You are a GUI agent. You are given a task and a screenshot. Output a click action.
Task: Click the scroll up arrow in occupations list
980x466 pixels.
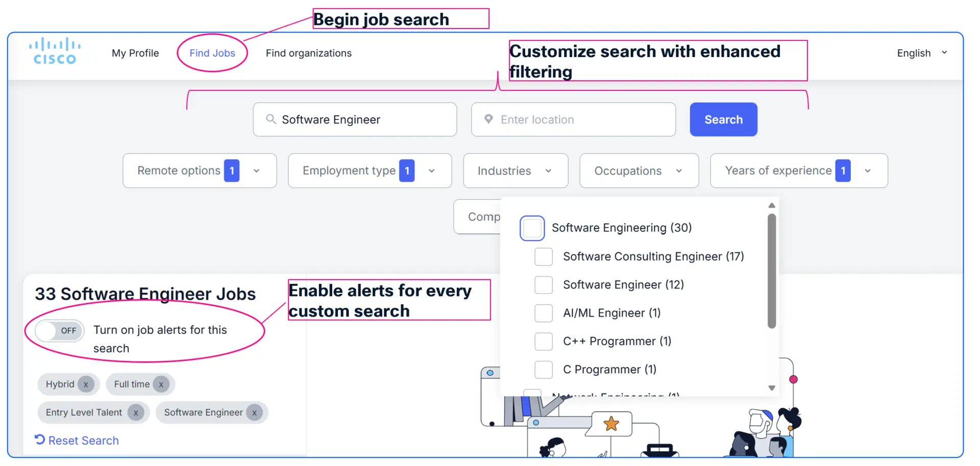click(x=772, y=205)
